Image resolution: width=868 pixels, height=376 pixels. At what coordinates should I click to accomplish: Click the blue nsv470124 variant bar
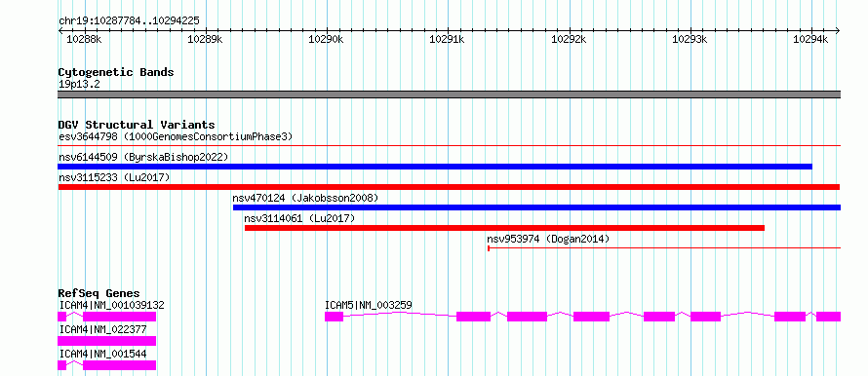(536, 207)
